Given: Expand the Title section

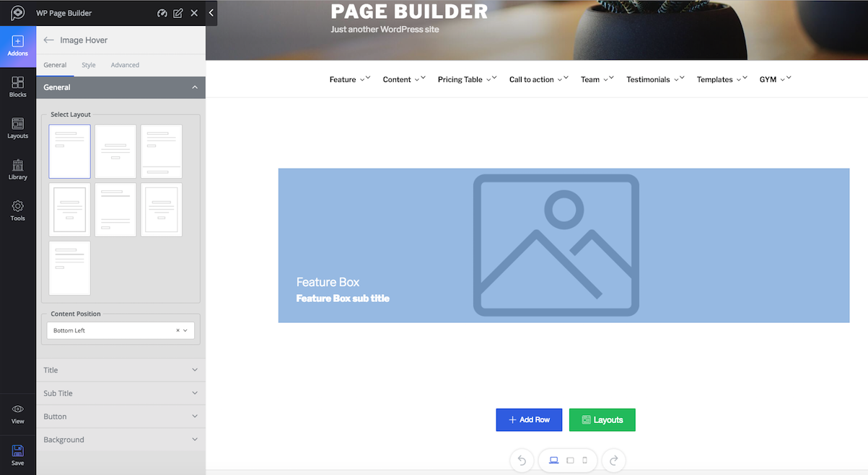Looking at the screenshot, I should (120, 370).
